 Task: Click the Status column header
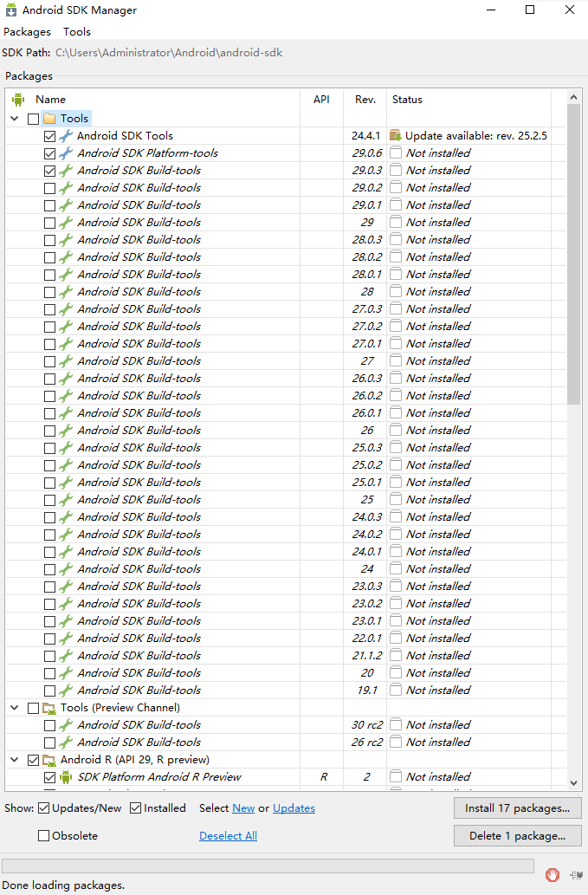click(x=407, y=100)
